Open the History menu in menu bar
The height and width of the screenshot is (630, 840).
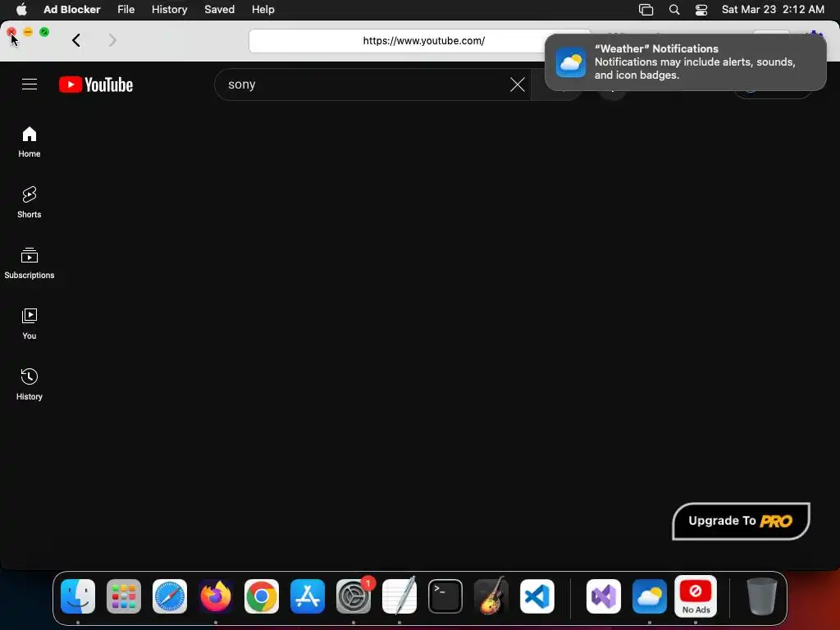pyautogui.click(x=169, y=10)
